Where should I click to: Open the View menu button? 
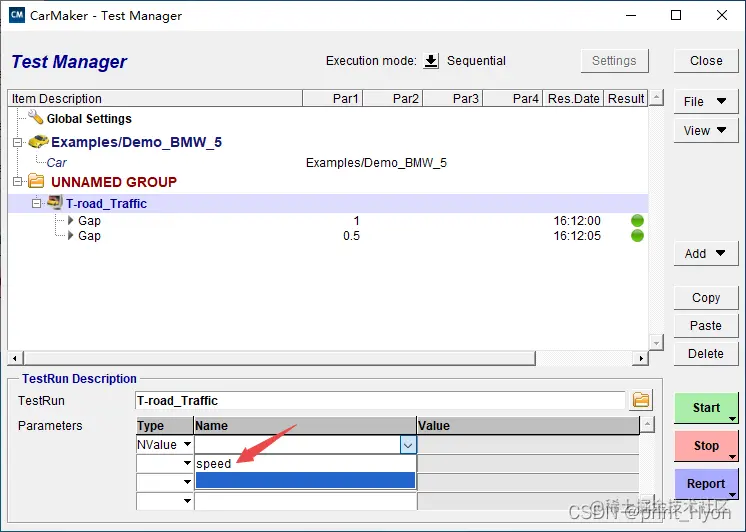pyautogui.click(x=706, y=130)
